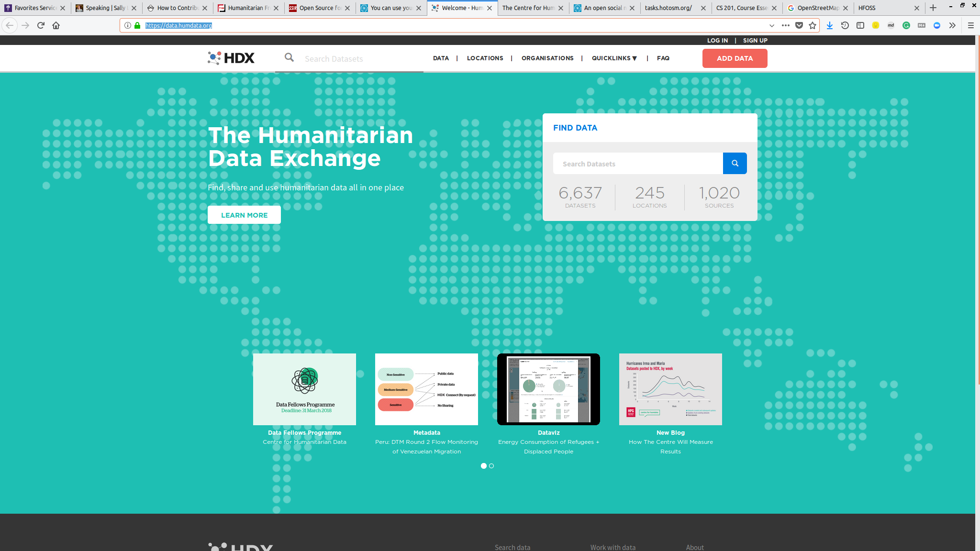Open the Zoom extension icon
The width and height of the screenshot is (980, 551).
click(937, 25)
